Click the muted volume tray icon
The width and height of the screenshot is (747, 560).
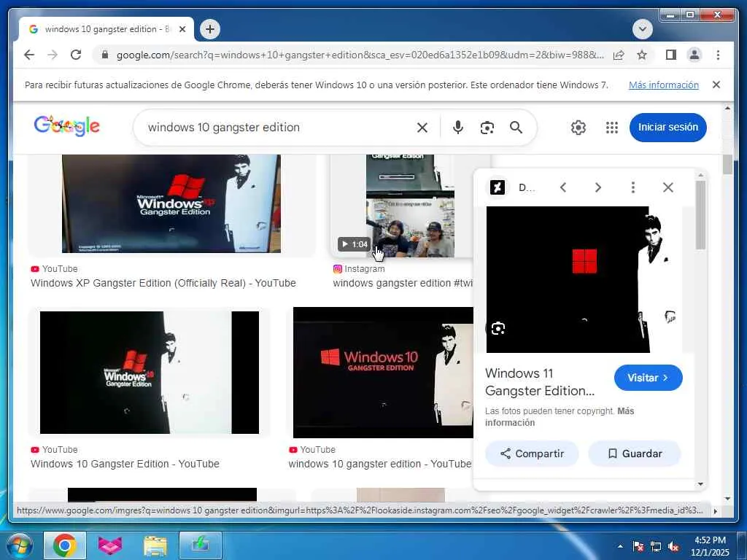(x=673, y=547)
